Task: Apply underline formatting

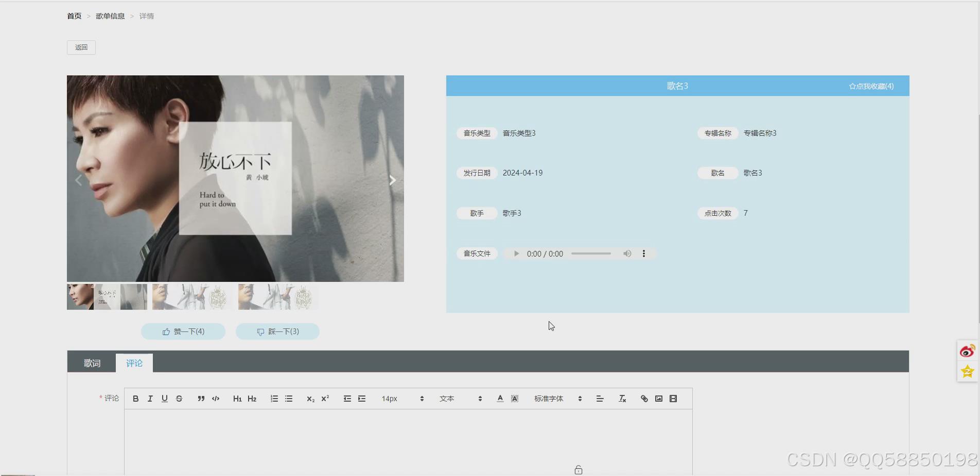Action: [164, 399]
